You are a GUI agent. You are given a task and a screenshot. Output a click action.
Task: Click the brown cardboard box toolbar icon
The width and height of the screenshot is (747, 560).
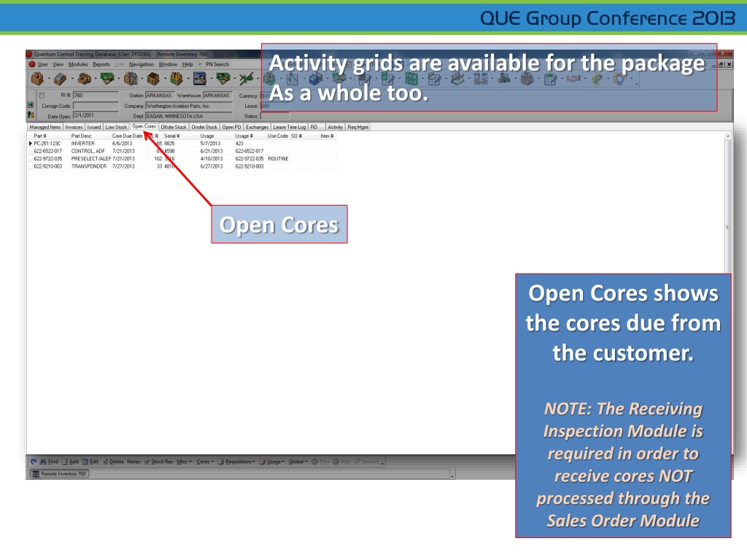coord(153,79)
